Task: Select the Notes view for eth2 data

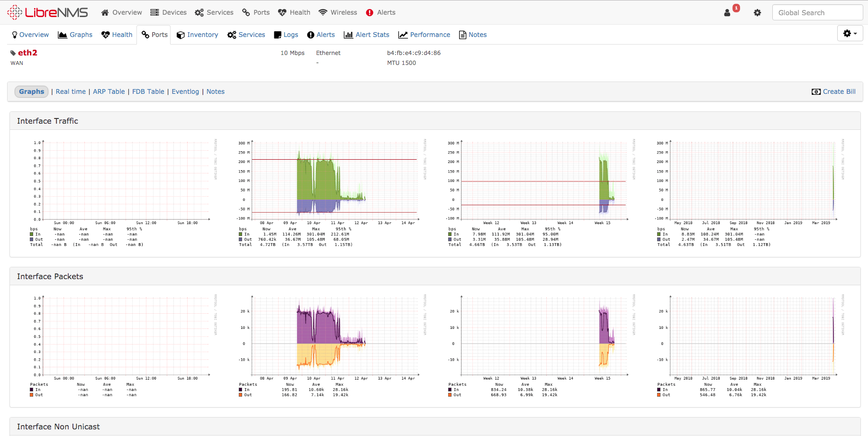Action: 215,91
